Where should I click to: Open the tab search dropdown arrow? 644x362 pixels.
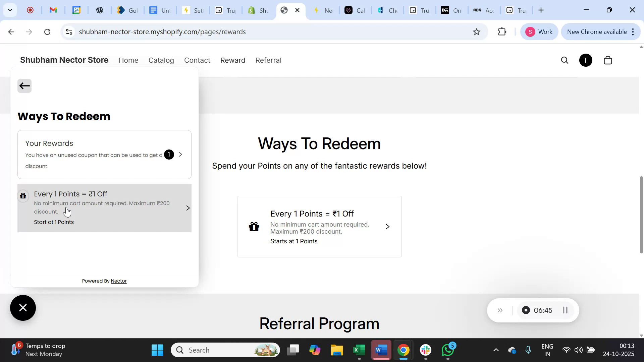[x=10, y=10]
